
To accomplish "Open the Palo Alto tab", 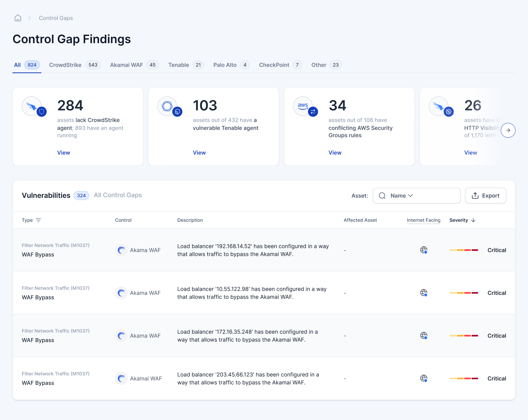I will pos(231,65).
